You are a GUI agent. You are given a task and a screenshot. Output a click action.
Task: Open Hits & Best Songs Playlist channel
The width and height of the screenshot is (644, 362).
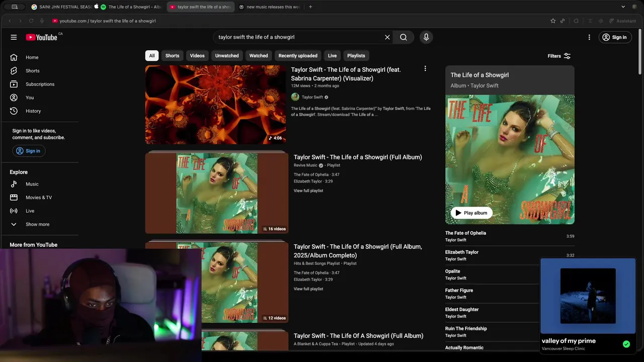click(317, 263)
